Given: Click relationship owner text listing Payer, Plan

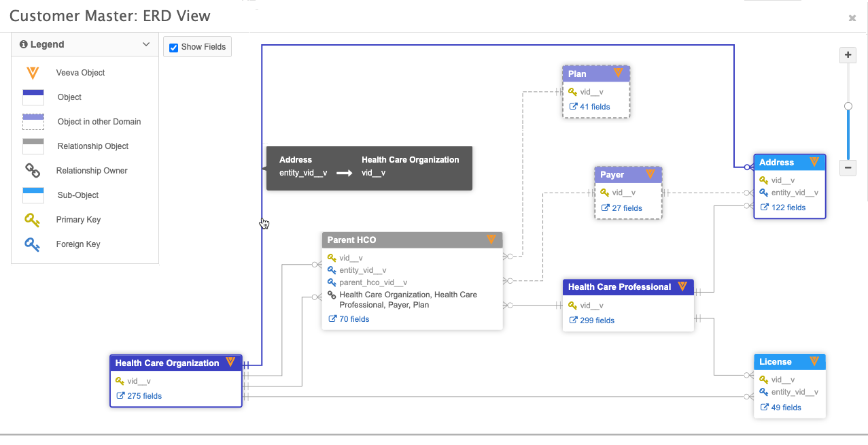Looking at the screenshot, I should click(x=409, y=300).
